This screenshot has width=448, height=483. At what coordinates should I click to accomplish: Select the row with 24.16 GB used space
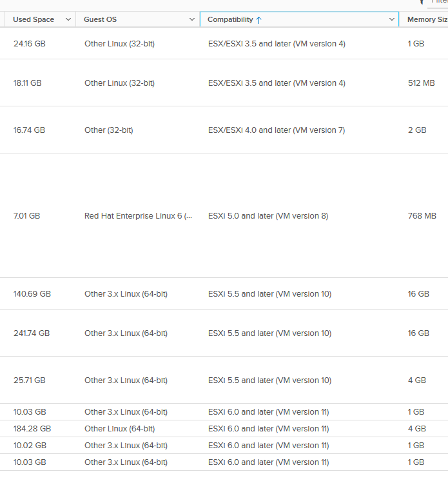30,44
